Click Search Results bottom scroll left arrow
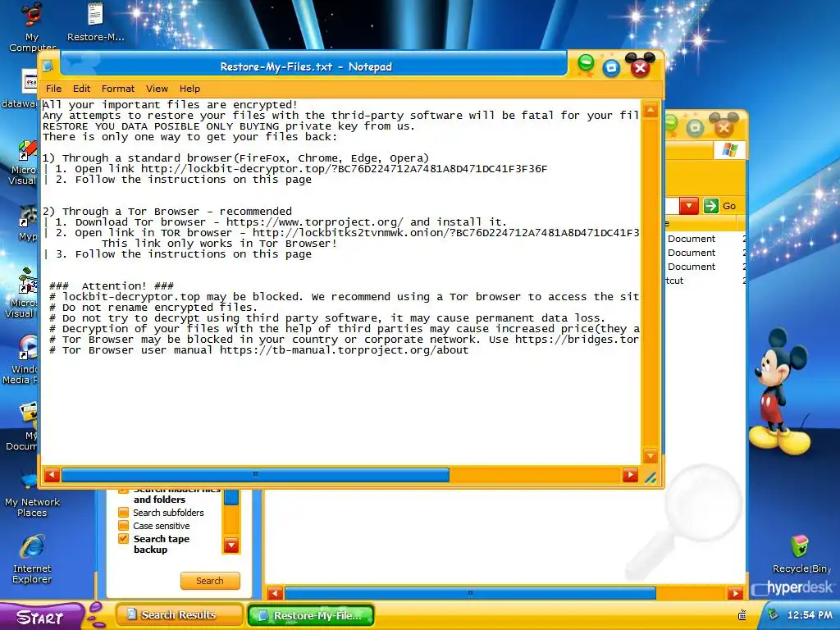 click(275, 593)
